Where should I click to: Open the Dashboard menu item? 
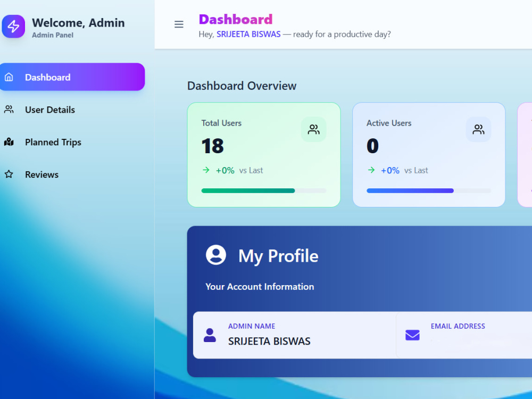pos(72,77)
